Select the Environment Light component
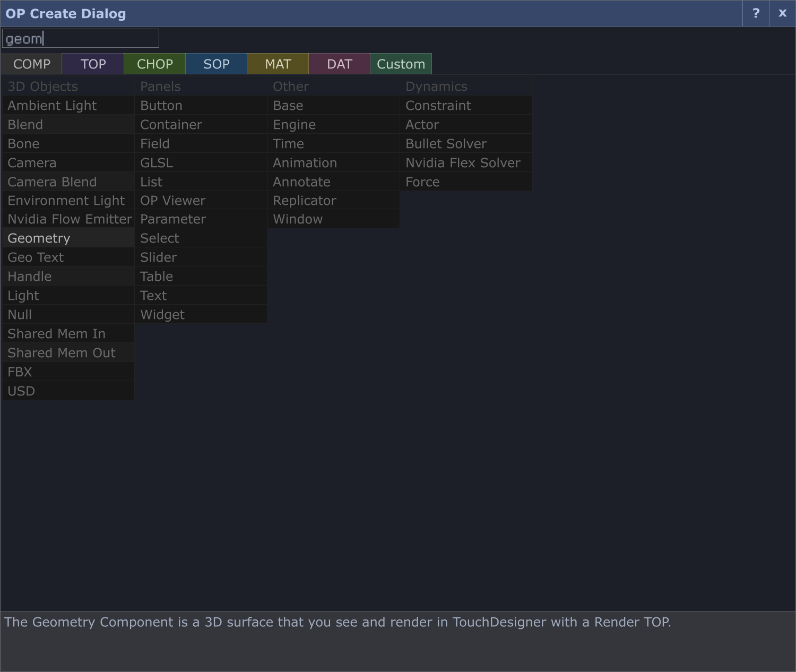This screenshot has height=672, width=796. (x=66, y=201)
